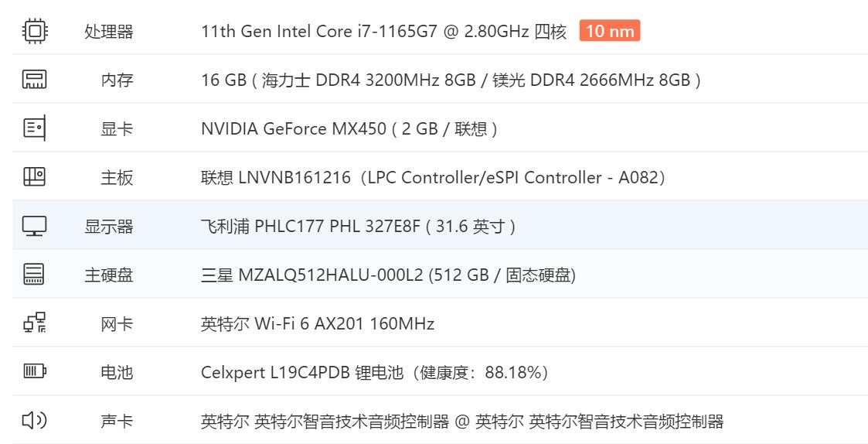Click the motherboard icon
868x444 pixels.
[34, 177]
